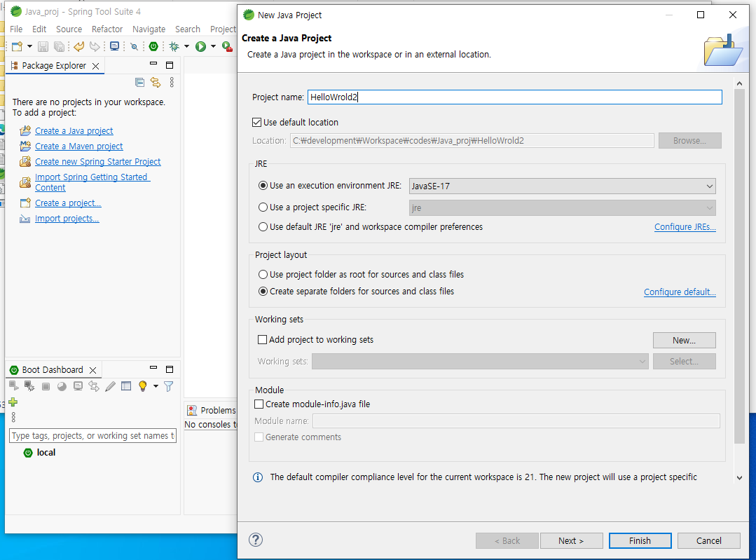Click Boot Dashboard lightbulb icon
Viewport: 756px width, 560px height.
143,386
